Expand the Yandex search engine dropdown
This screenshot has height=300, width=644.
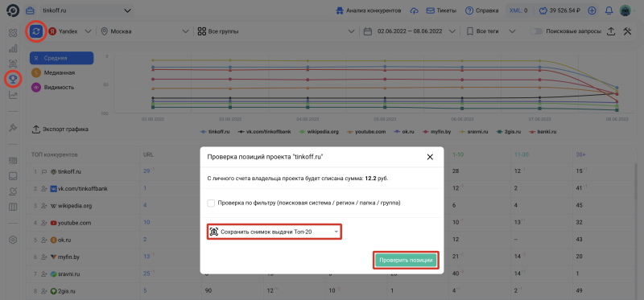click(x=70, y=31)
